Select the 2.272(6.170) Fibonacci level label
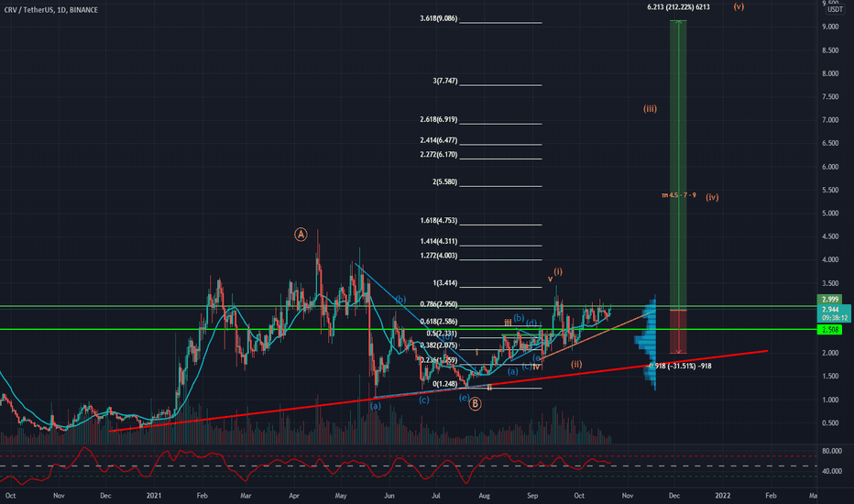This screenshot has height=504, width=854. (x=438, y=155)
